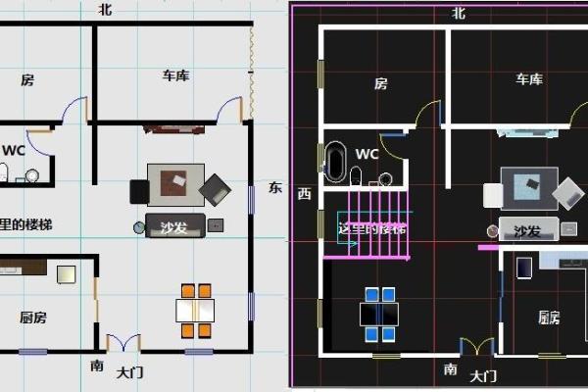The width and height of the screenshot is (588, 392).
Task: Select the 厨房 label in the dark plan
Action: click(x=549, y=317)
